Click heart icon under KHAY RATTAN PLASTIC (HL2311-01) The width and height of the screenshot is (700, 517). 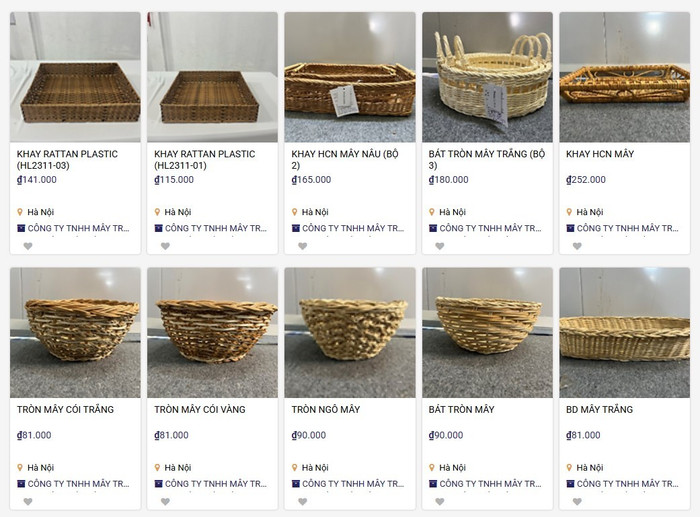pyautogui.click(x=165, y=246)
